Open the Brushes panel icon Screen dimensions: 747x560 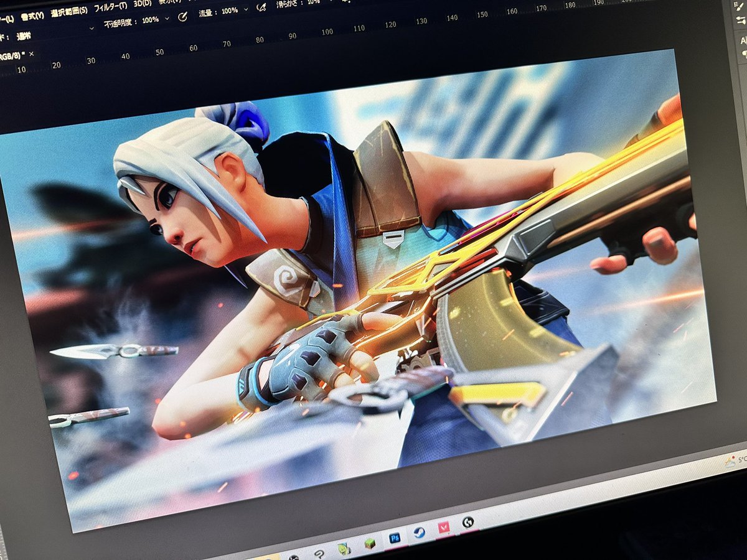[741, 21]
